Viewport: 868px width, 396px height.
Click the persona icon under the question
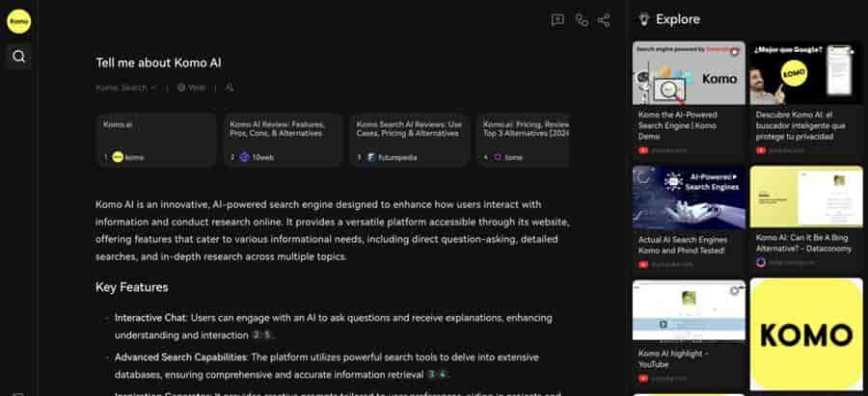point(230,88)
